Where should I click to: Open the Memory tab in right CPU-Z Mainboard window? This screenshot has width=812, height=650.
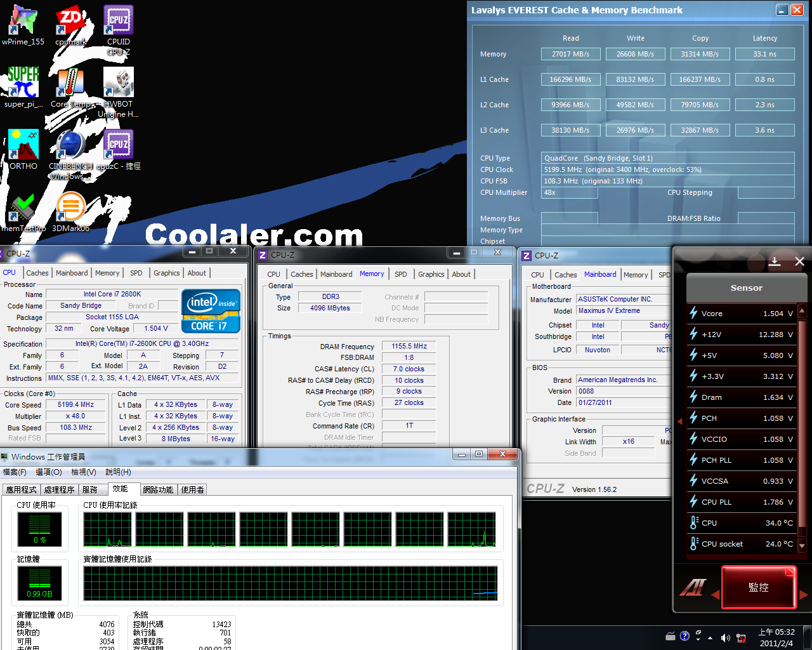click(636, 275)
